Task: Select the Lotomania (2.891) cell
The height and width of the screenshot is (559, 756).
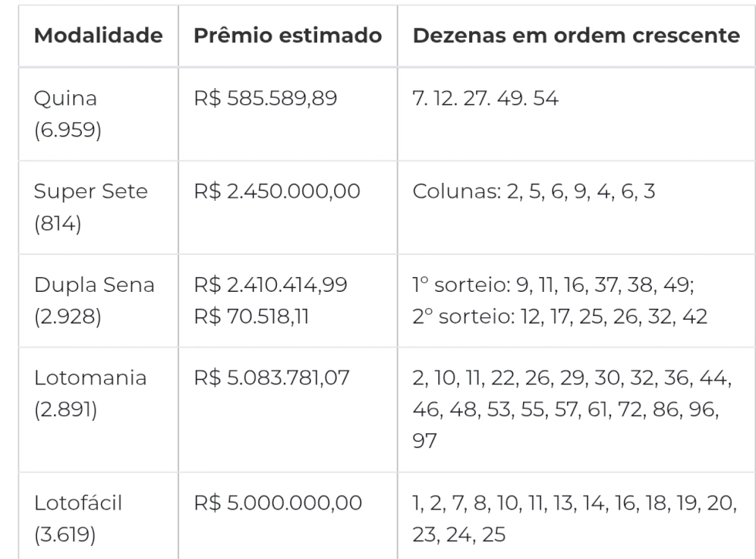Action: pos(91,395)
